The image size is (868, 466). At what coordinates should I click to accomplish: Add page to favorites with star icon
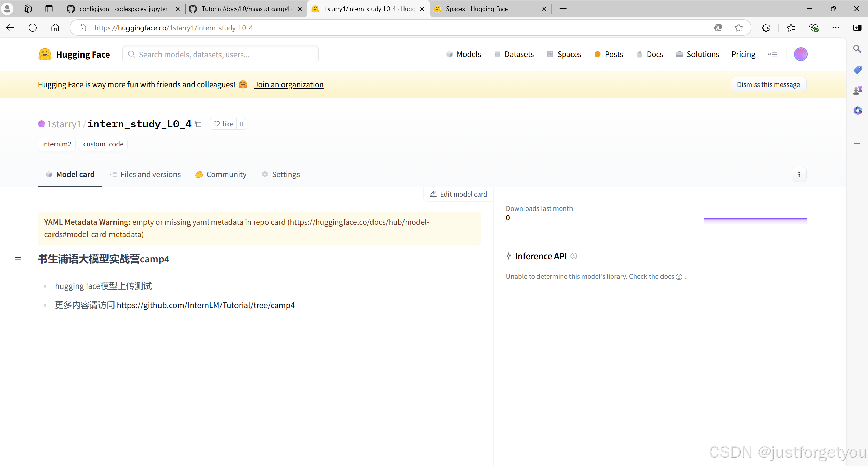738,28
